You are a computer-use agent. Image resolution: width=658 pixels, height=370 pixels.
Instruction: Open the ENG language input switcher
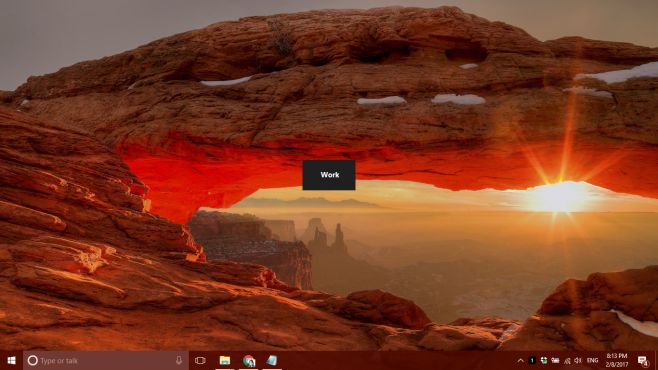tap(593, 360)
